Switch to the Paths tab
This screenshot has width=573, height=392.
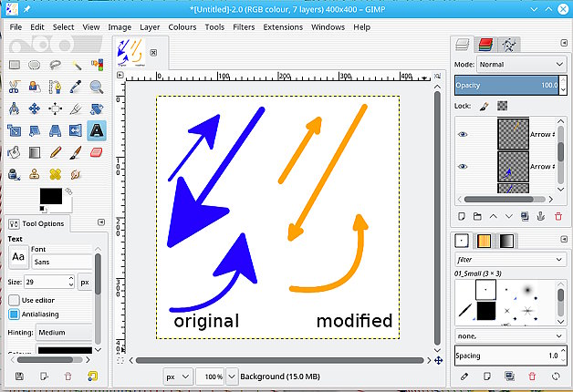[x=509, y=45]
